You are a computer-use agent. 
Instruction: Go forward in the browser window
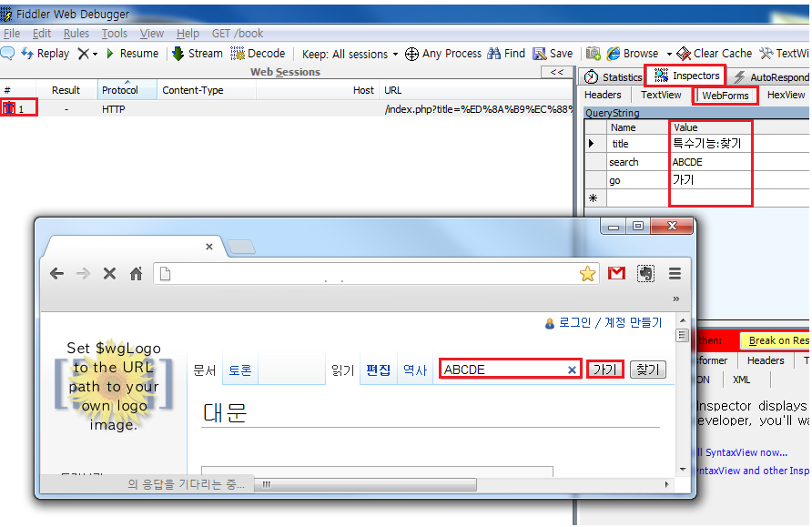coord(83,273)
